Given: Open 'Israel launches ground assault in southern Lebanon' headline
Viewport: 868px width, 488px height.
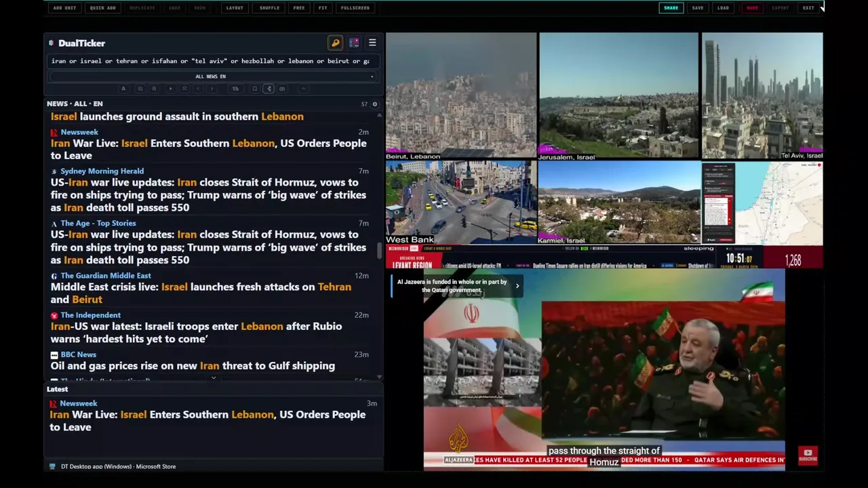Looking at the screenshot, I should click(177, 117).
